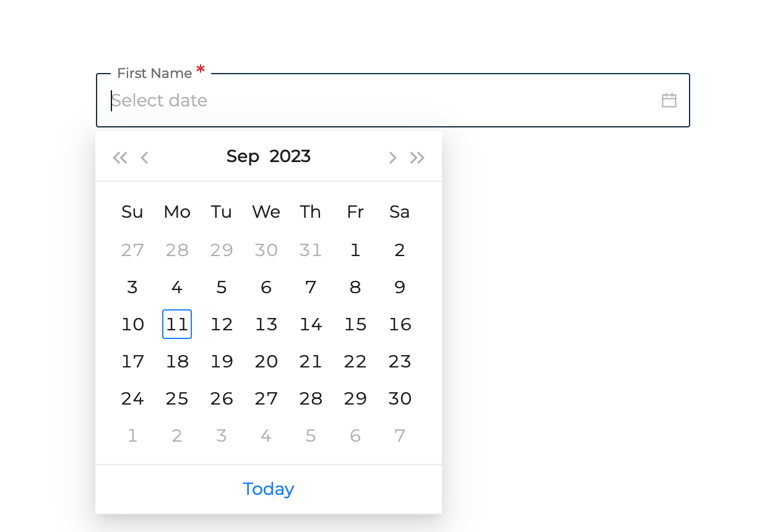Select the highlighted date 11

pyautogui.click(x=177, y=324)
